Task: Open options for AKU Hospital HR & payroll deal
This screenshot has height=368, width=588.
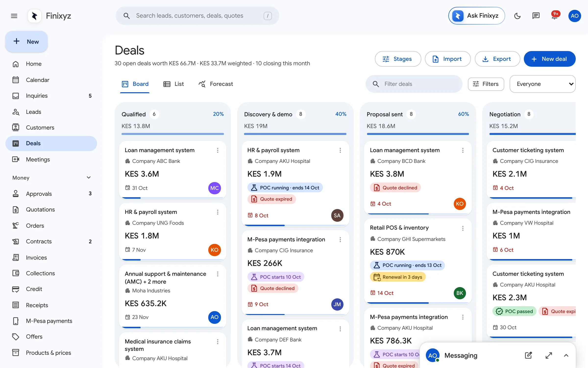Action: point(340,150)
